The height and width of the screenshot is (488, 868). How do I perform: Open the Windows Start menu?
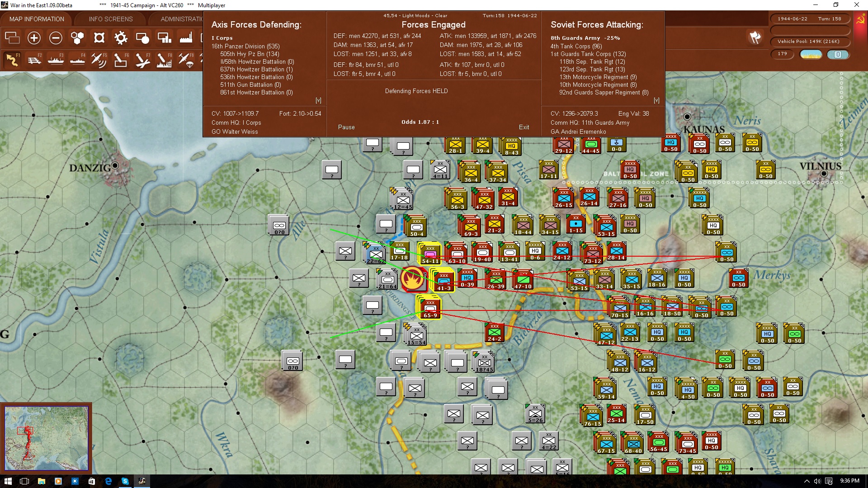click(x=8, y=481)
